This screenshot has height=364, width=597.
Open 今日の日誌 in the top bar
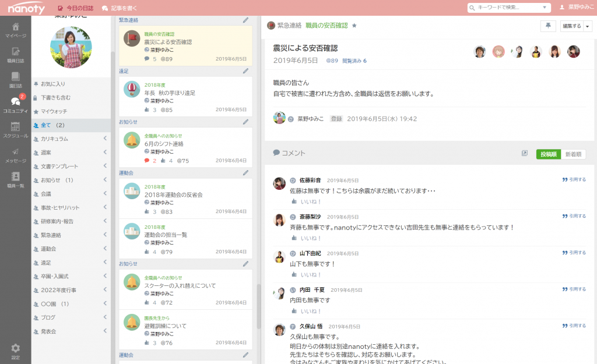coord(76,8)
